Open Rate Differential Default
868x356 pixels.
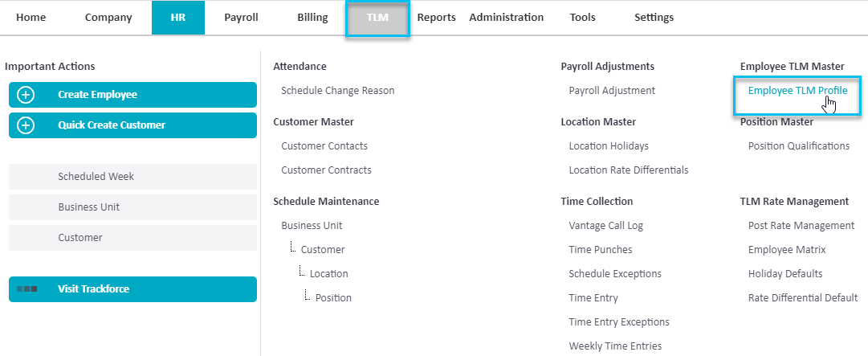tap(803, 298)
